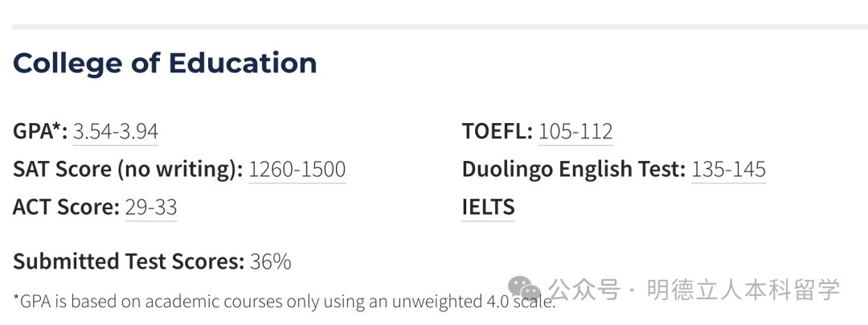Click the SAT Score (no writing) label
868x325 pixels.
tap(127, 170)
